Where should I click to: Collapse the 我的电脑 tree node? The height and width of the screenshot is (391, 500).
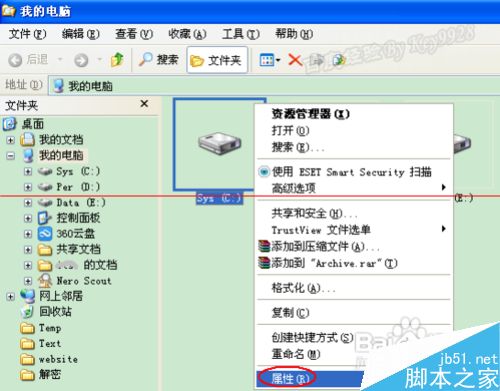click(10, 155)
